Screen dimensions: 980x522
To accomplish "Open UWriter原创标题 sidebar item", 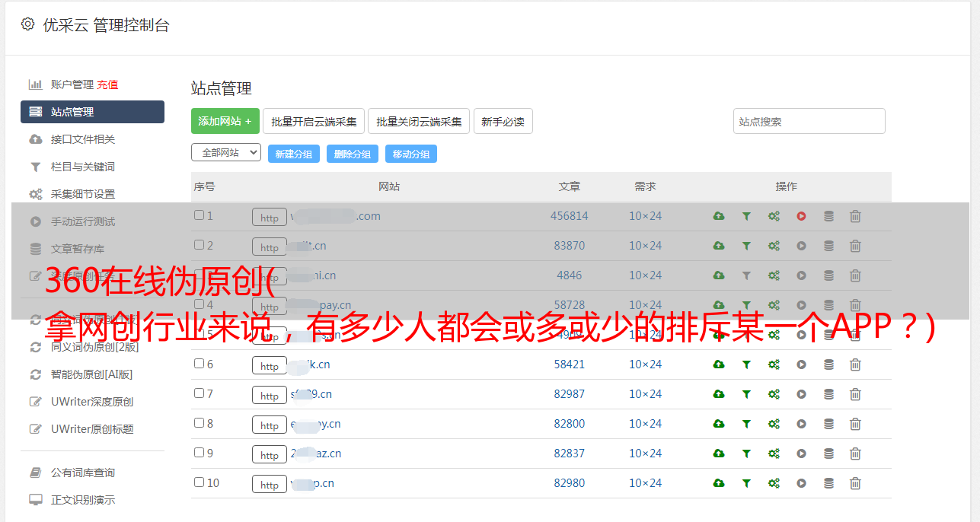I will (92, 429).
